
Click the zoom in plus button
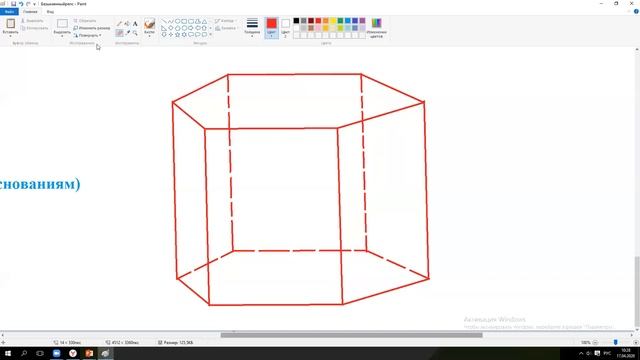coord(636,342)
